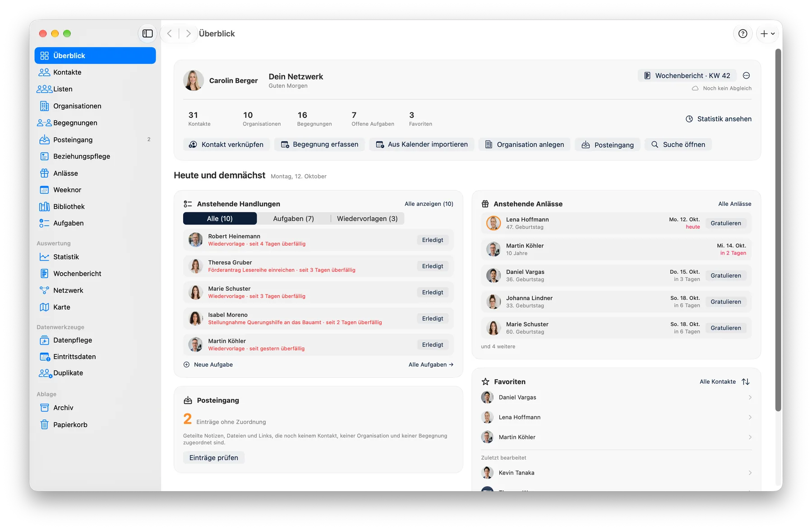Click the vertical scrollbar on the right

pyautogui.click(x=778, y=230)
